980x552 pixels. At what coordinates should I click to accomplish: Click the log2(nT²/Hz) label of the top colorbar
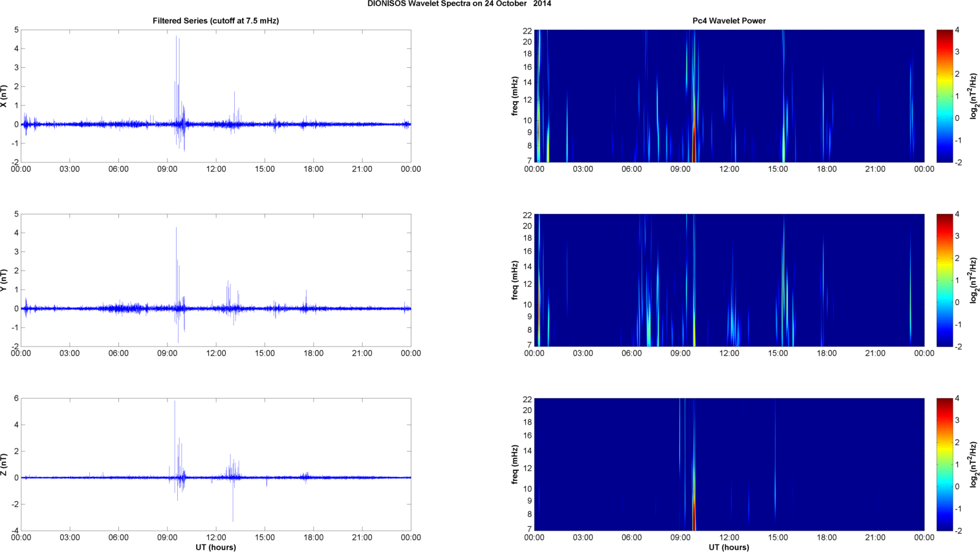point(974,96)
